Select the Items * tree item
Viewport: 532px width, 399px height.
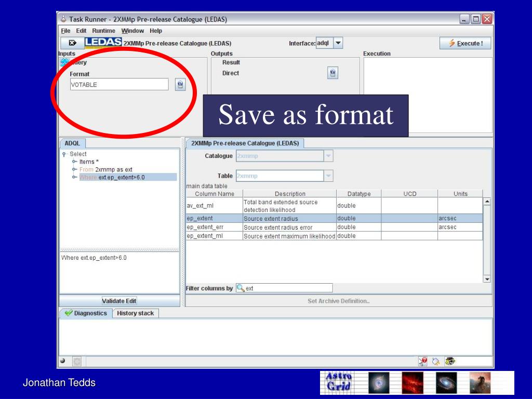tap(89, 162)
